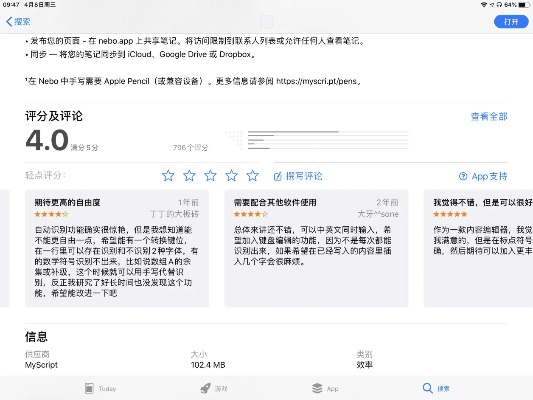Tap the battery status icon
Image resolution: width=533 pixels, height=400 pixels.
pos(524,5)
